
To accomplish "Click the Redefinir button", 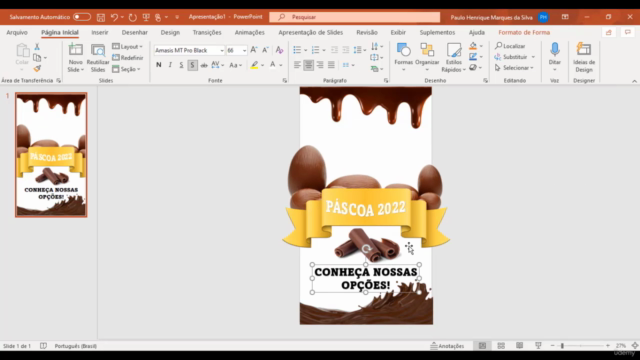I will click(x=128, y=58).
